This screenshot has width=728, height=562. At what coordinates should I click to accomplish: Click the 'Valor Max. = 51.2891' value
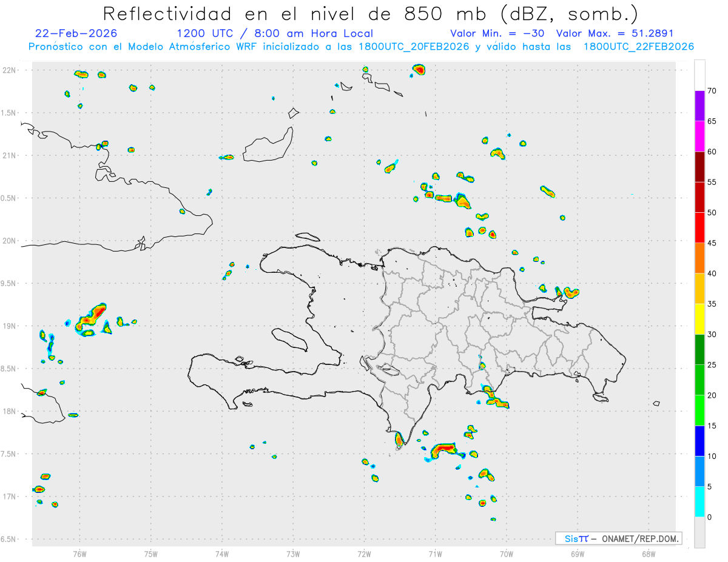615,33
